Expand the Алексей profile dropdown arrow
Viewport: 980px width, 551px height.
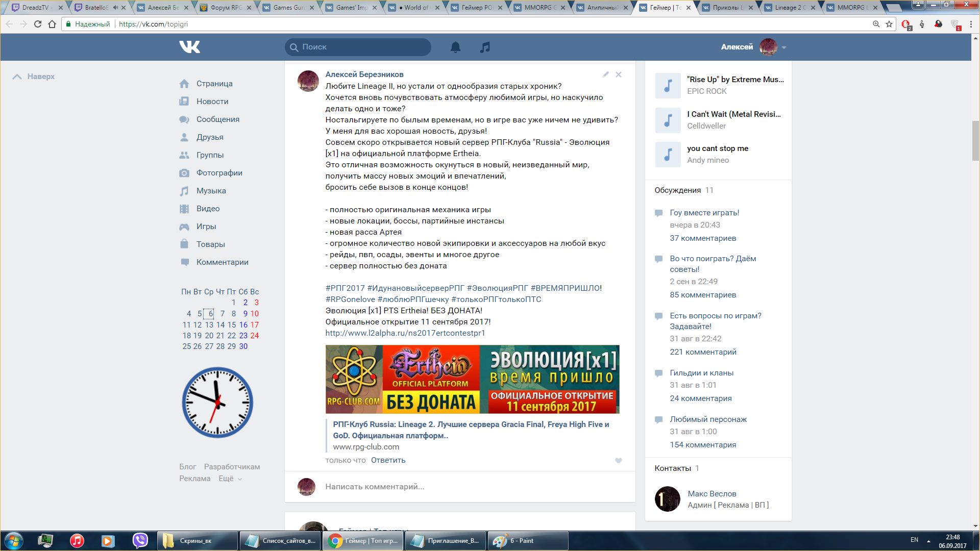point(784,47)
